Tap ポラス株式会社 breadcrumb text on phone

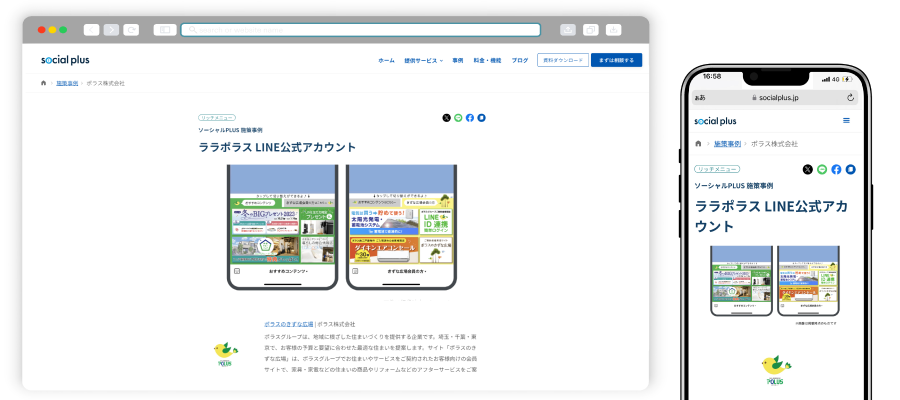click(774, 143)
